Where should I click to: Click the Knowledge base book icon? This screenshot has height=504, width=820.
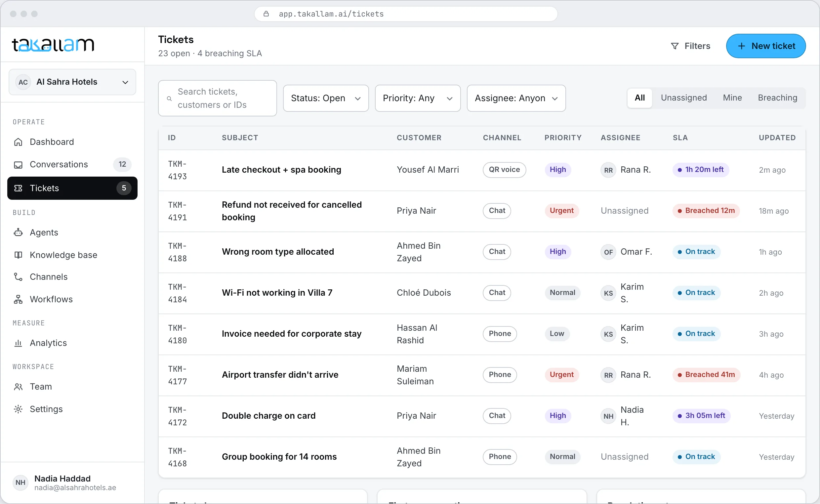pyautogui.click(x=18, y=255)
